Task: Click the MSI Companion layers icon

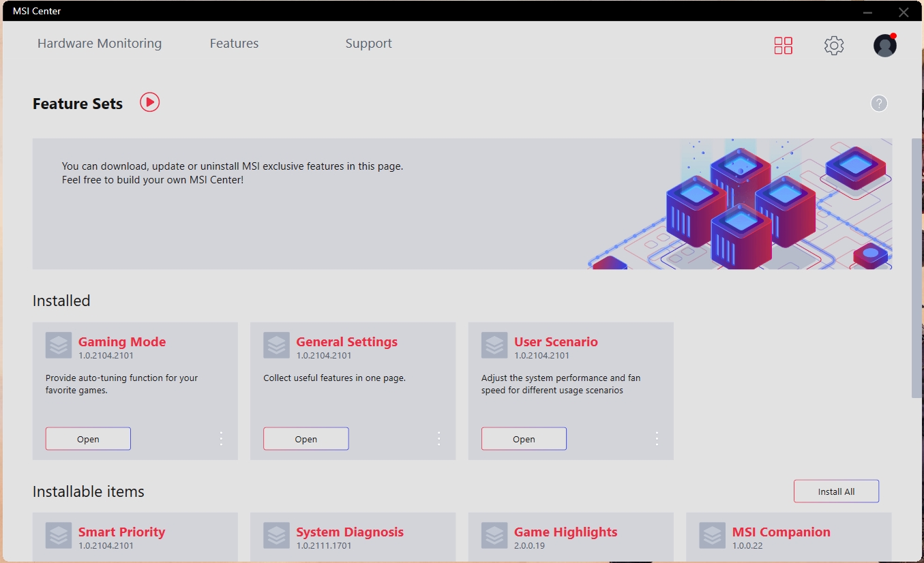Action: click(713, 536)
